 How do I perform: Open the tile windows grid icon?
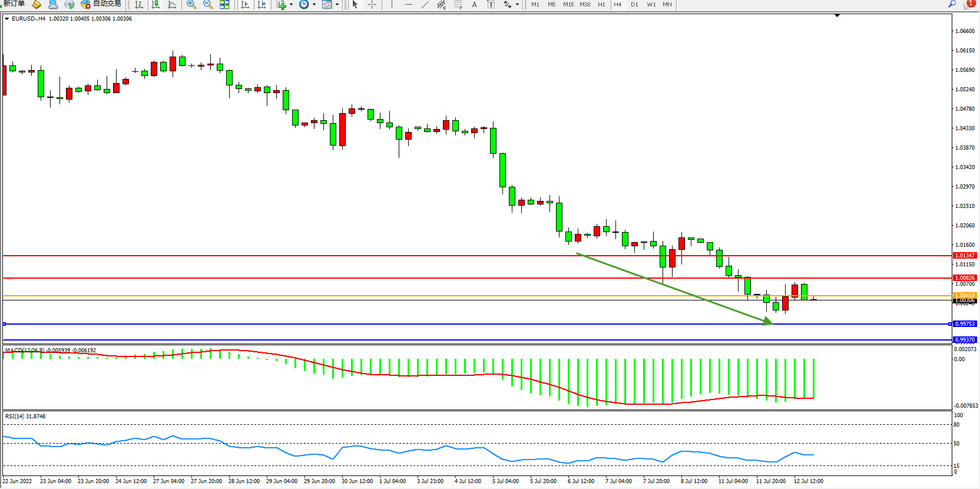point(224,4)
